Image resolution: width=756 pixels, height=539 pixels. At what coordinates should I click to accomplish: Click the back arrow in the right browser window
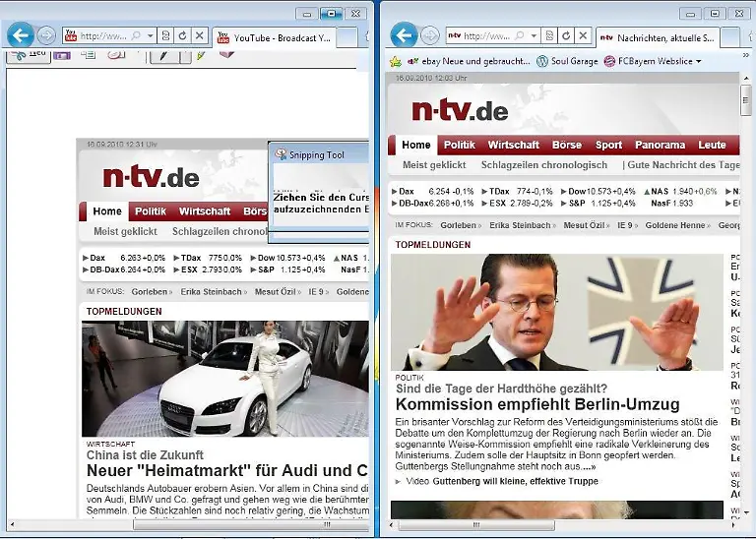click(x=404, y=35)
